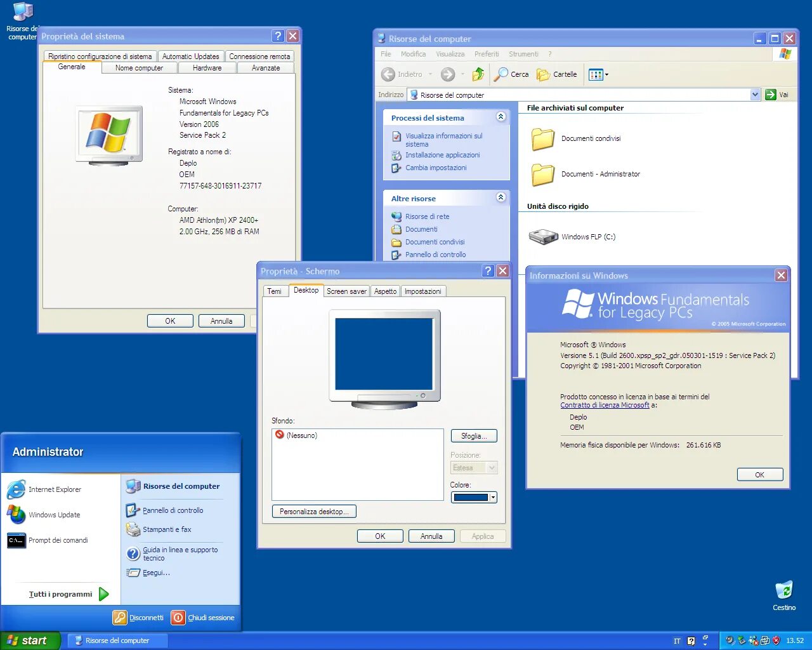
Task: Switch to Avanzate tab
Action: click(x=266, y=68)
